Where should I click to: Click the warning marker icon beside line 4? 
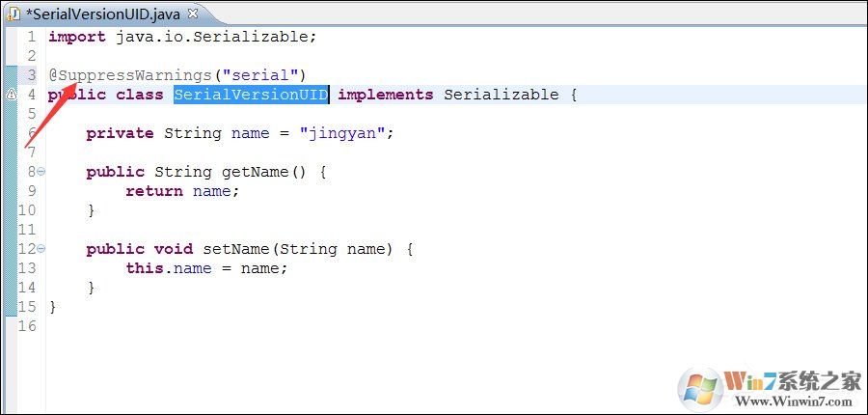(12, 95)
